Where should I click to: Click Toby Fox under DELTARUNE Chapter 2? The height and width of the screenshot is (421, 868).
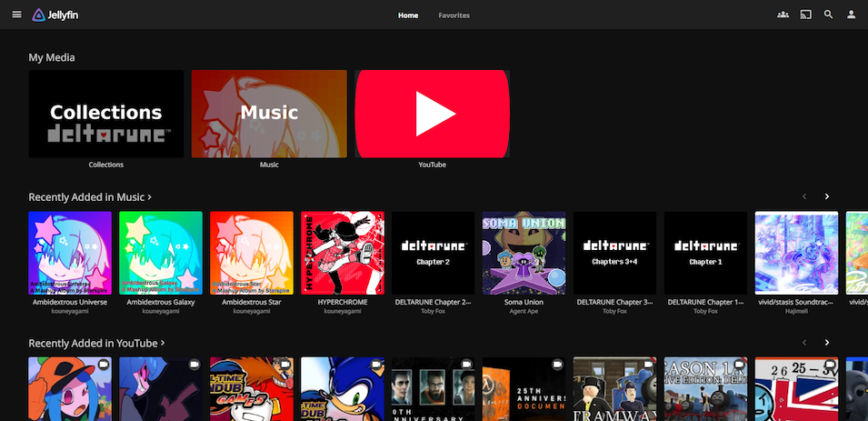click(434, 311)
